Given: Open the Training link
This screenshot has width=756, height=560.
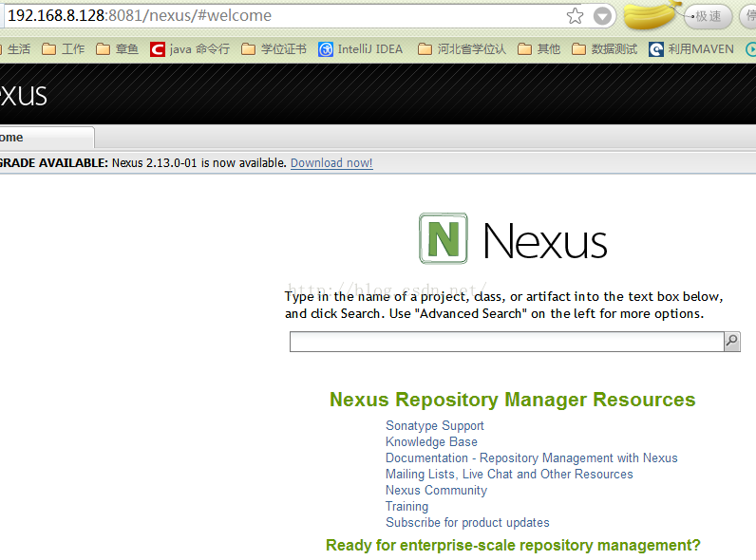Looking at the screenshot, I should [406, 507].
